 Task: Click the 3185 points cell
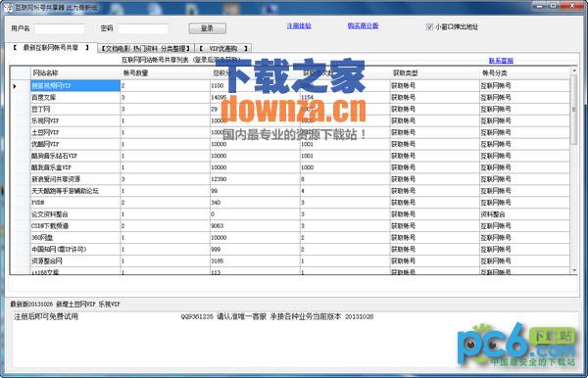(x=255, y=260)
